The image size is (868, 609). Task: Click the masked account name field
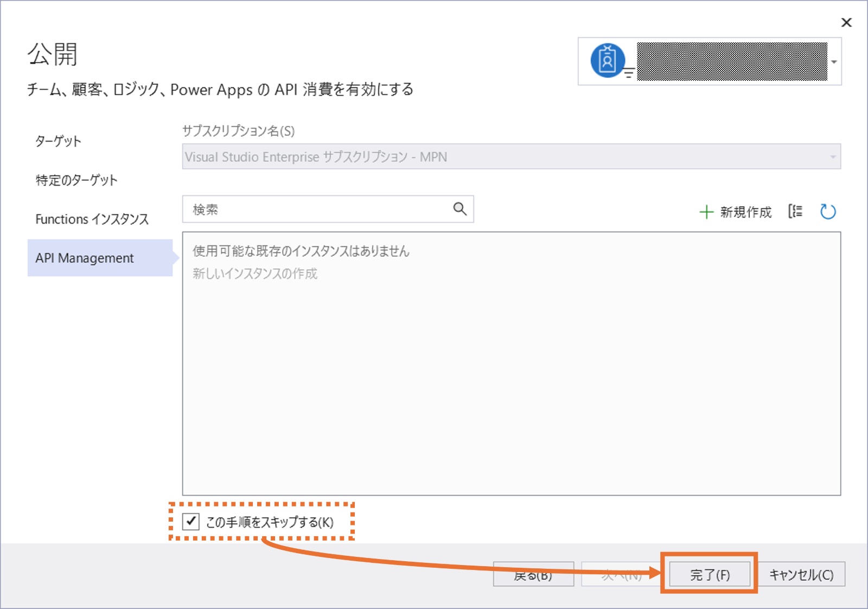click(732, 61)
